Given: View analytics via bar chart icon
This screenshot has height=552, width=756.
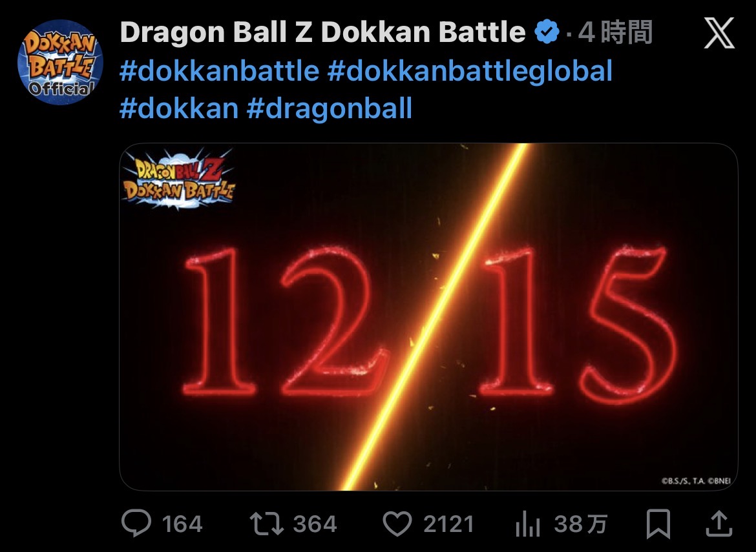Looking at the screenshot, I should click(x=528, y=524).
